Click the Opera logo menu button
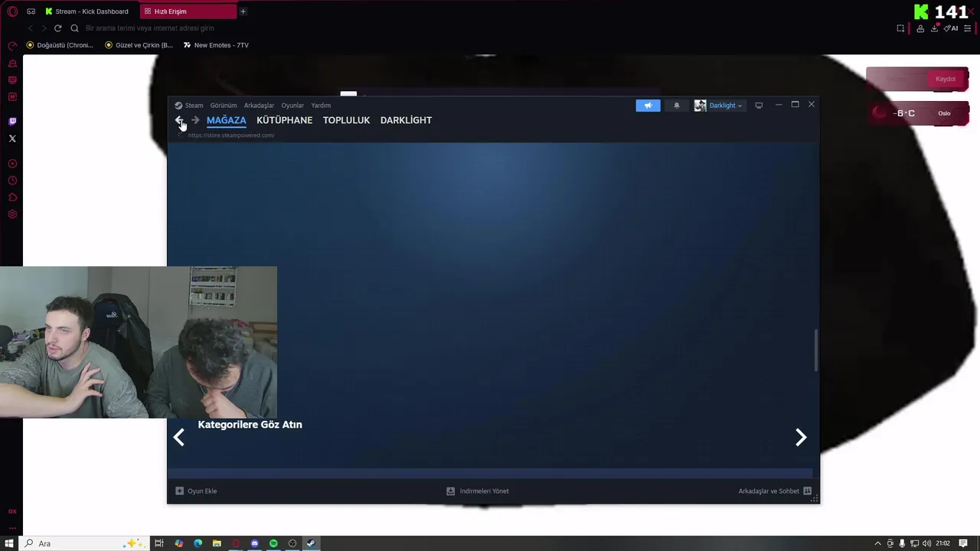980x551 pixels. [x=11, y=11]
